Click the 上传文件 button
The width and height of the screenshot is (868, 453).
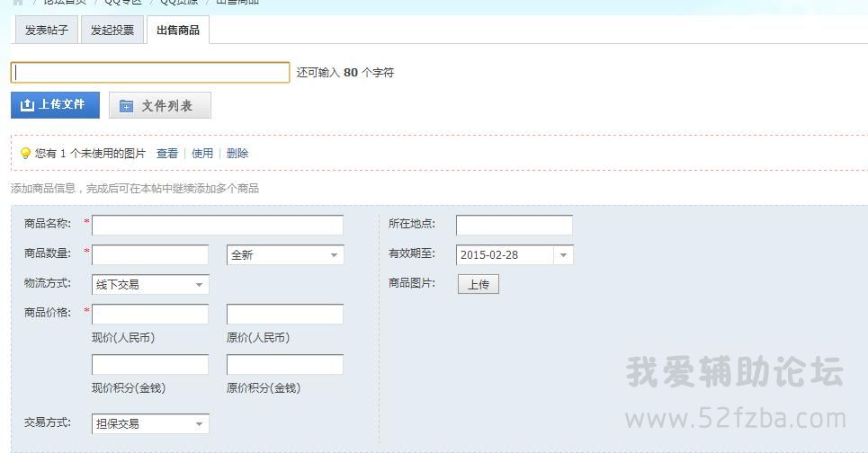[x=56, y=105]
